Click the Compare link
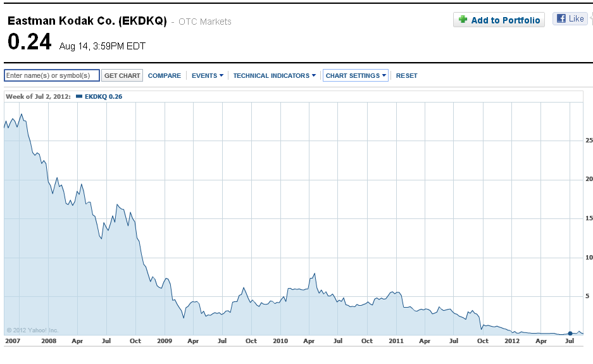This screenshot has width=593, height=364. (164, 76)
